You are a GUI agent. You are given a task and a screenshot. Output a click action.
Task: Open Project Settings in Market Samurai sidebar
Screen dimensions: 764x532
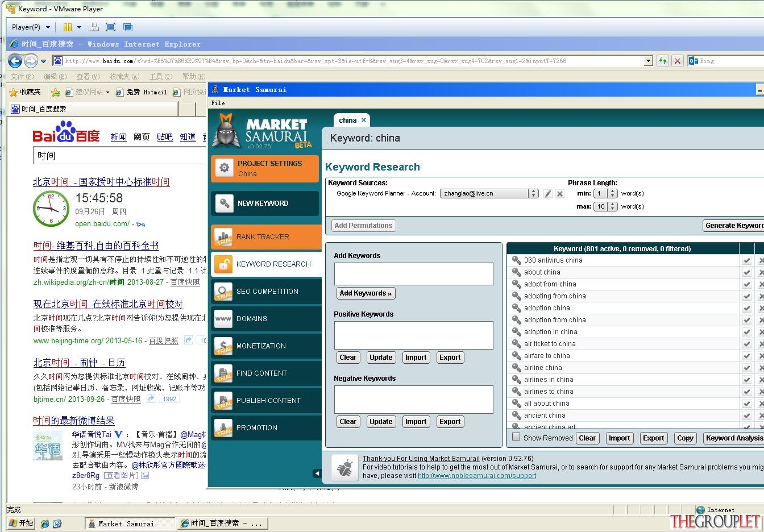click(265, 169)
